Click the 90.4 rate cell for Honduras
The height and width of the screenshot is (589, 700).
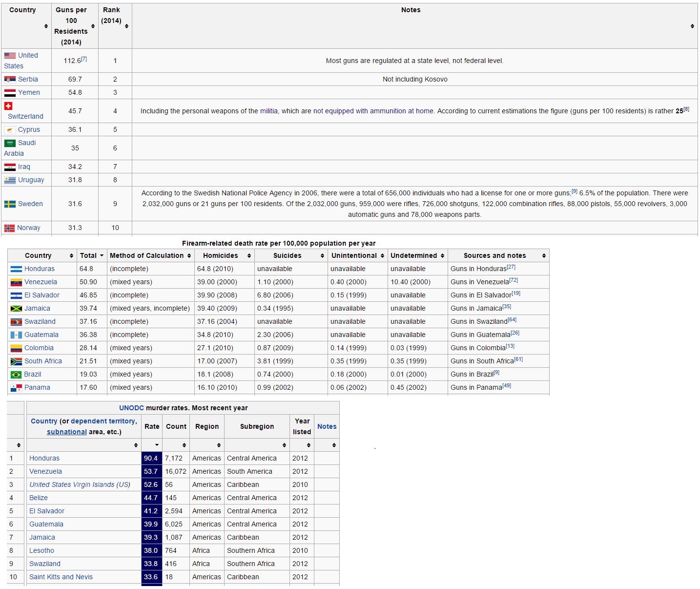[x=151, y=458]
